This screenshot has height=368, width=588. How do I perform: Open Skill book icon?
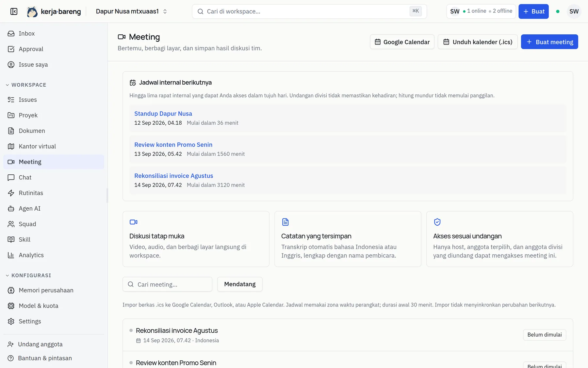pyautogui.click(x=11, y=239)
